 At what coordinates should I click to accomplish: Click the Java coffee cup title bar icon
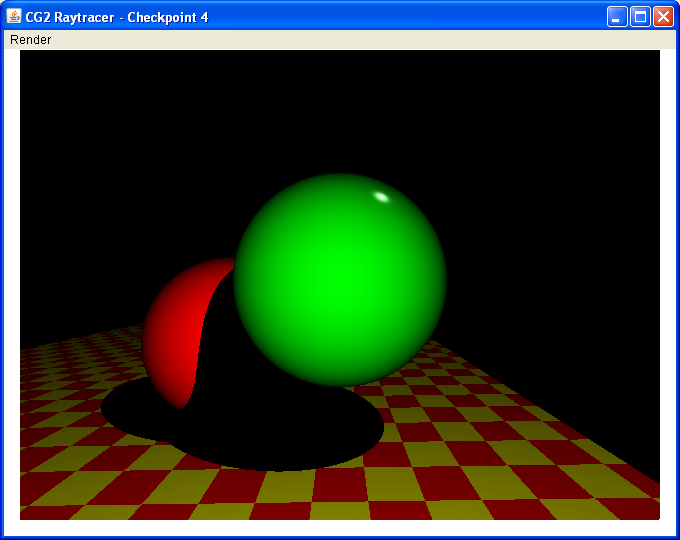coord(14,17)
